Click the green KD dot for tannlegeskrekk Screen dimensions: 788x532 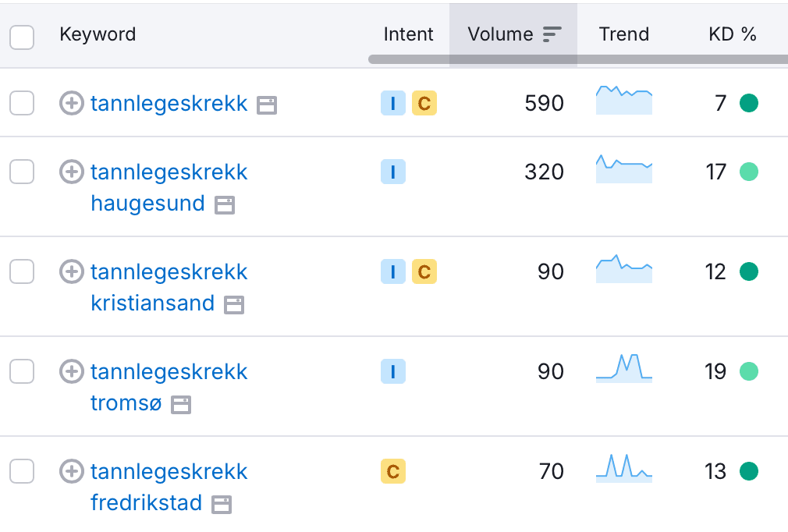pos(749,103)
